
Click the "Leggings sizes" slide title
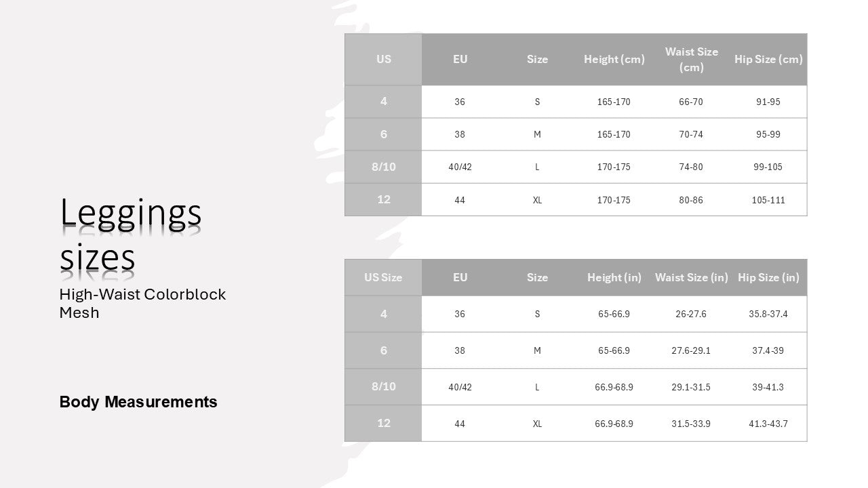pos(131,235)
